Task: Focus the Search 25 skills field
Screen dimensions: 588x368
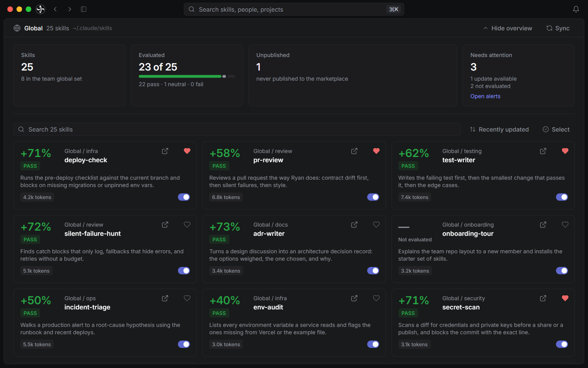Action: [x=237, y=129]
